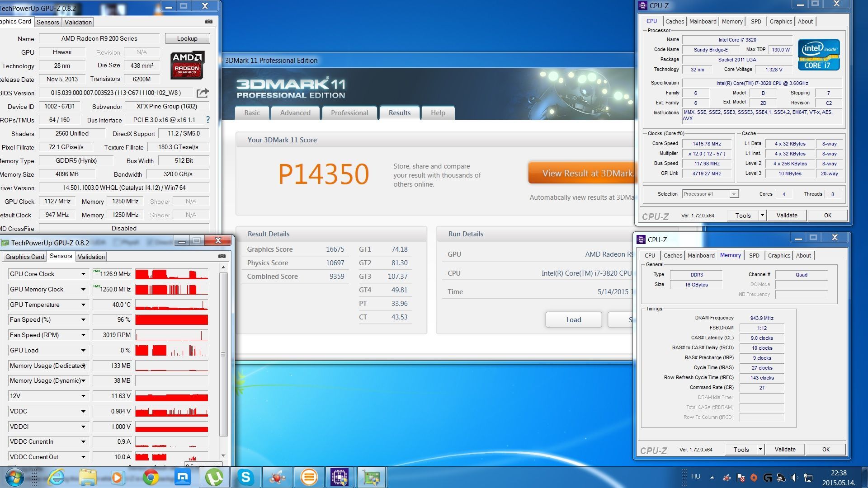
Task: Click the Origin icon in the system tray
Action: [x=754, y=477]
